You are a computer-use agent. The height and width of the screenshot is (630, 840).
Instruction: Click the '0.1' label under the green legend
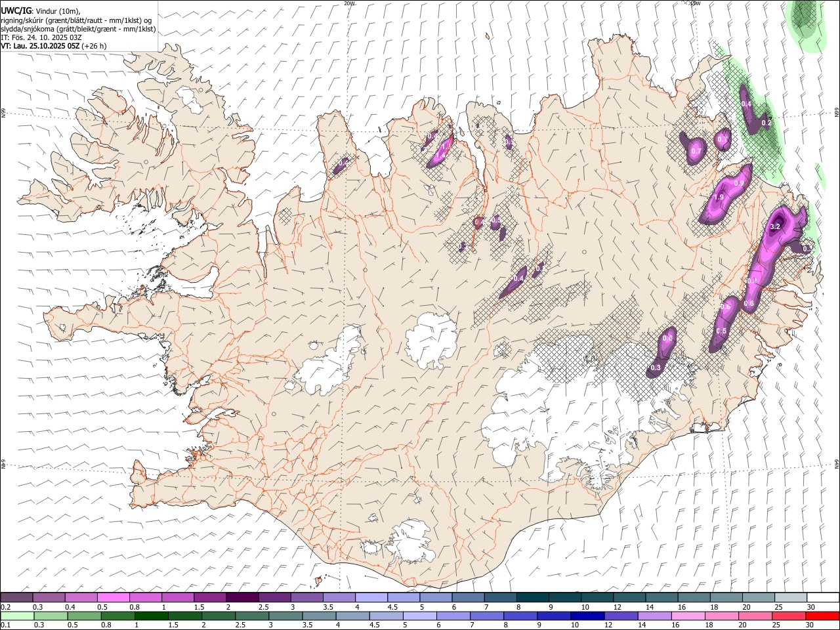pos(5,625)
